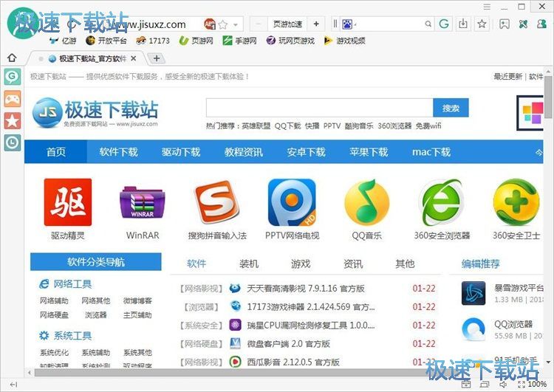This screenshot has width=554, height=392.
Task: Switch to the 游戏 category tab
Action: [x=300, y=264]
